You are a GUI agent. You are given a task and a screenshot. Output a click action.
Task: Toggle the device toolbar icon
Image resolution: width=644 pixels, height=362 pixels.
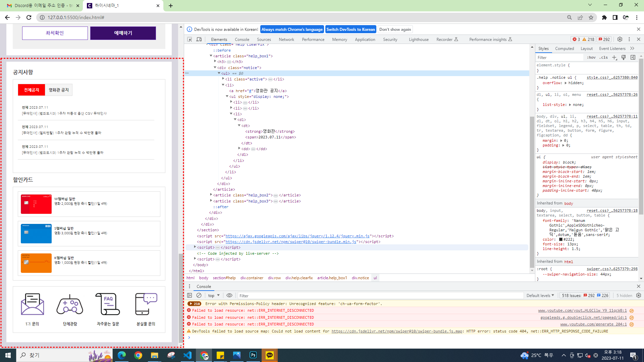[199, 39]
